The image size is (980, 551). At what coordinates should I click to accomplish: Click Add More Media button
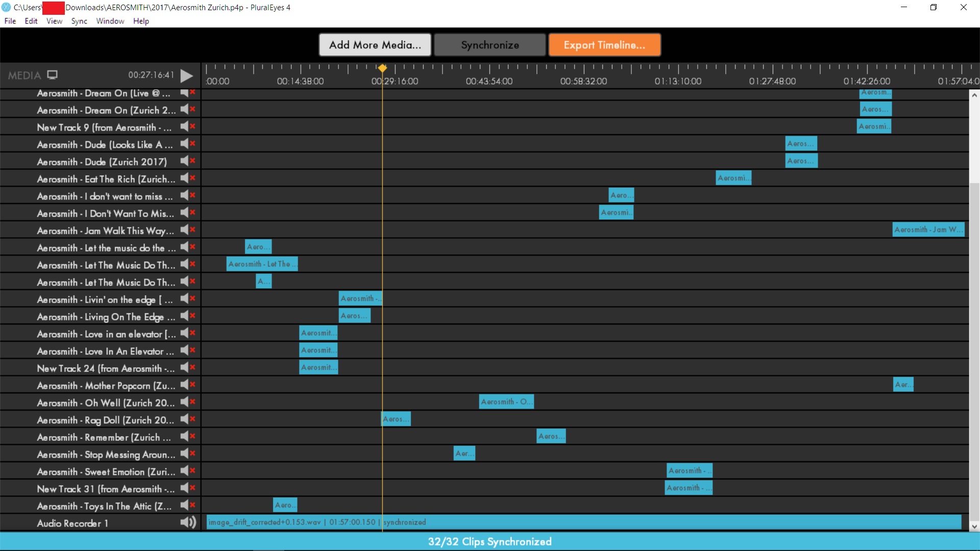point(375,45)
